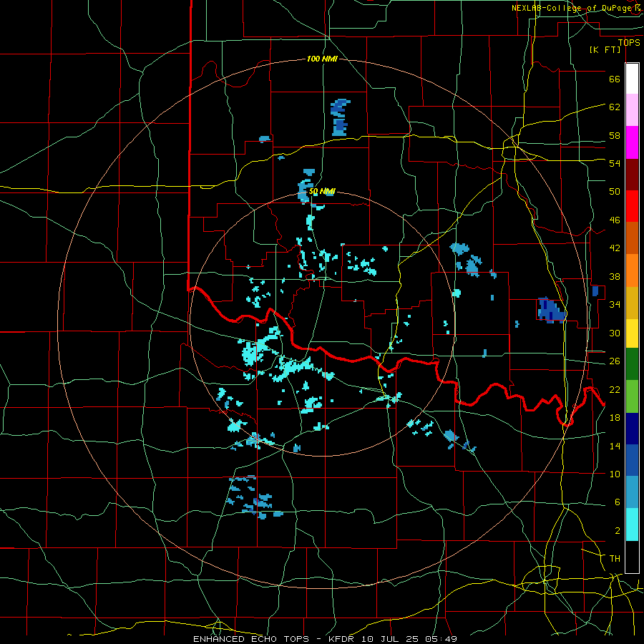Click the "TH" threshold legend label
The width and height of the screenshot is (644, 644).
(x=615, y=559)
